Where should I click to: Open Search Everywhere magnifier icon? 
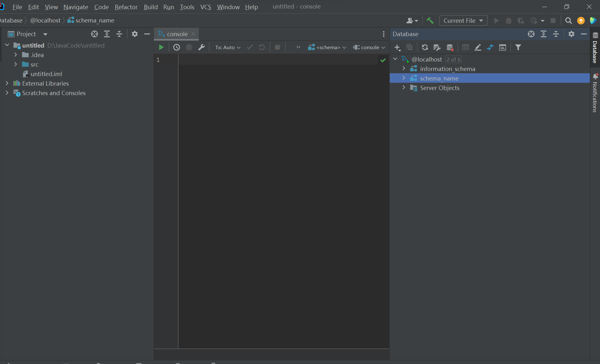pos(569,21)
